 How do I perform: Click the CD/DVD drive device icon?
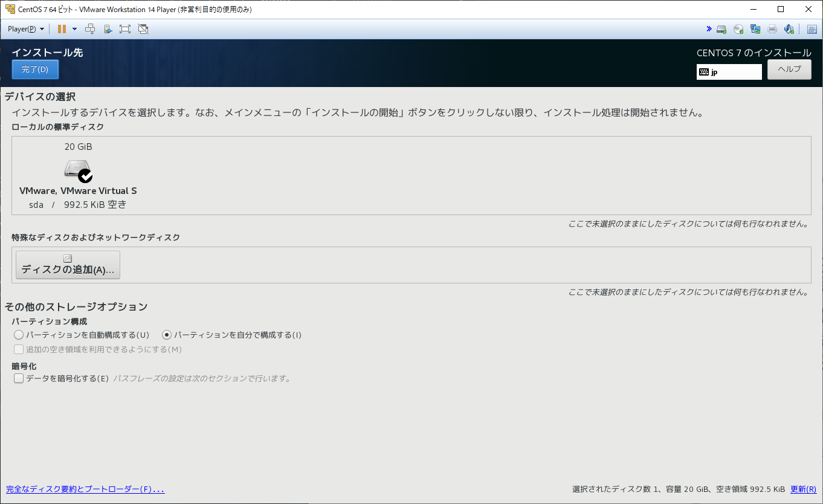click(738, 29)
